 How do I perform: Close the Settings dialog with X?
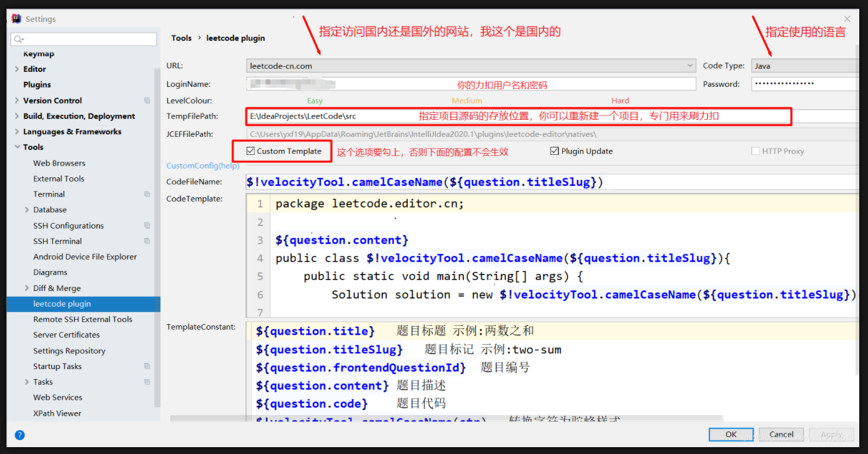point(847,19)
